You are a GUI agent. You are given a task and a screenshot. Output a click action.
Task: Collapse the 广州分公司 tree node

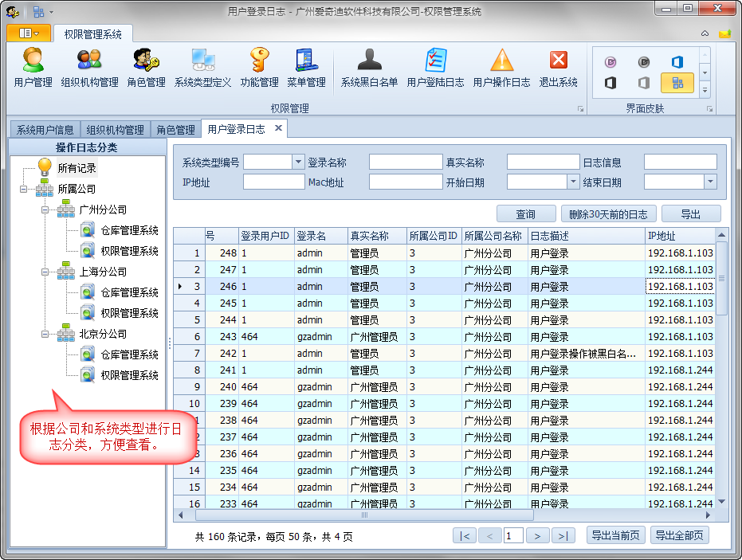coord(45,210)
